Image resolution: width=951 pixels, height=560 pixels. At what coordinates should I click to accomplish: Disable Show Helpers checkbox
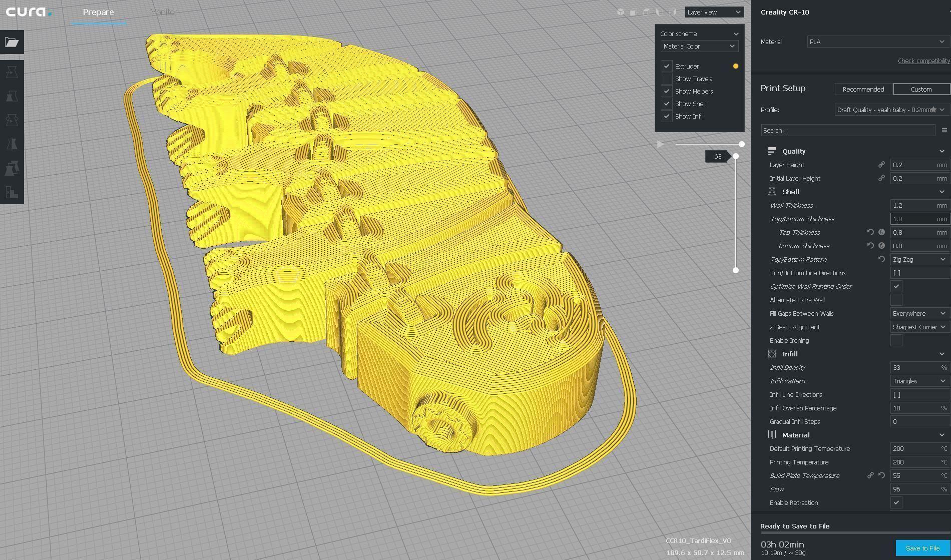pyautogui.click(x=667, y=91)
